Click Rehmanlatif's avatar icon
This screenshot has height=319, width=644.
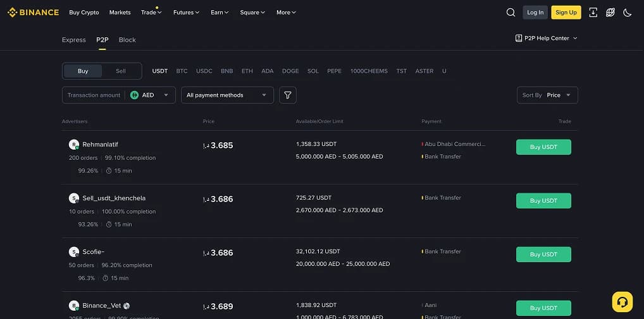point(74,144)
